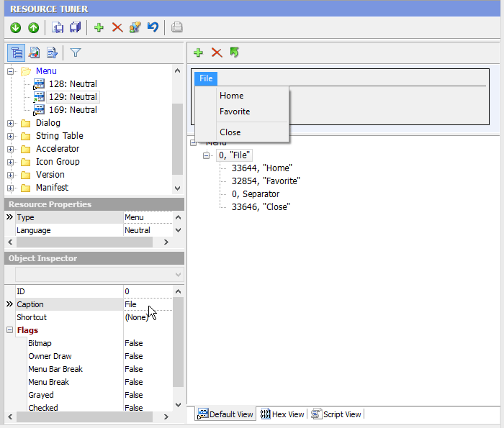504x428 pixels.
Task: Click the replace resource icon
Action: pyautogui.click(x=135, y=27)
